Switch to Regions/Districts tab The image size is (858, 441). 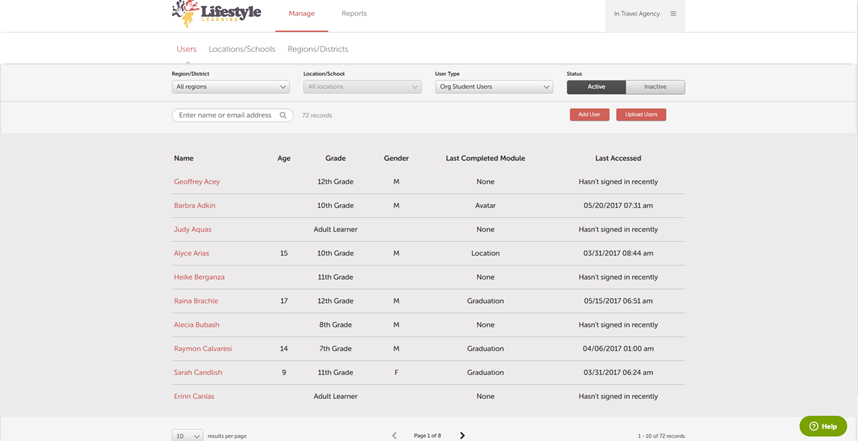click(318, 49)
